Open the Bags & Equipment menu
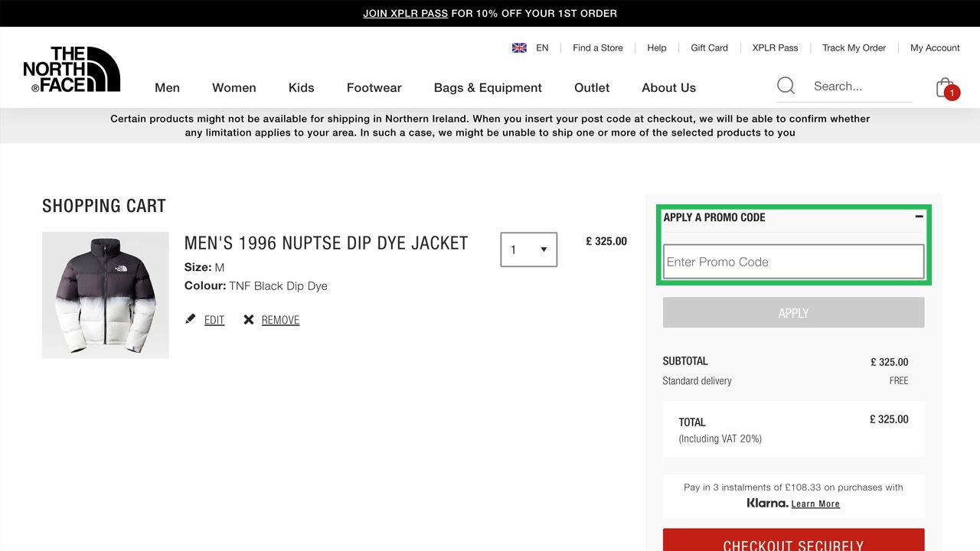The image size is (980, 551). coord(488,87)
